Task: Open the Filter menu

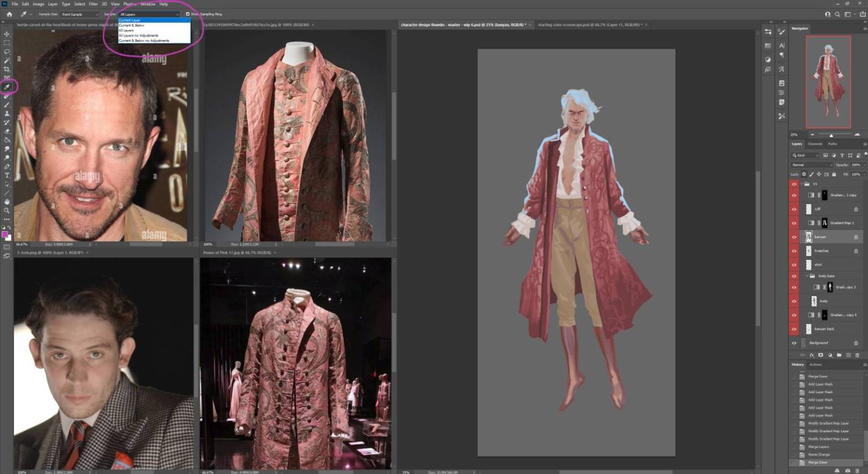Action: pos(93,4)
